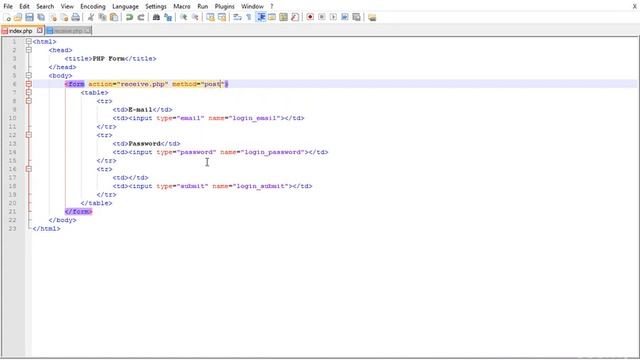This screenshot has height=360, width=640.
Task: Click the last toolbar icon after macro icons
Action: click(x=372, y=17)
